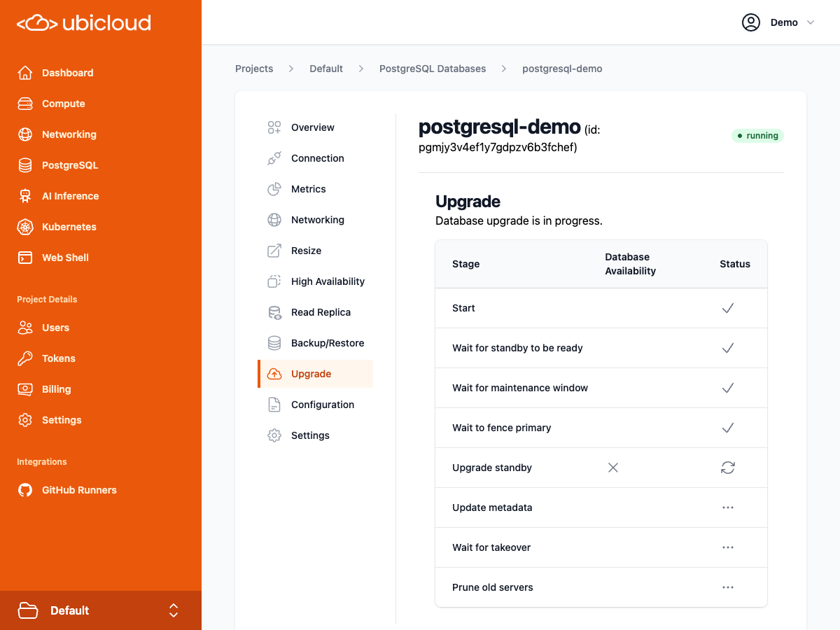Click the PostgreSQL database icon in sidebar
The height and width of the screenshot is (630, 840).
[25, 165]
